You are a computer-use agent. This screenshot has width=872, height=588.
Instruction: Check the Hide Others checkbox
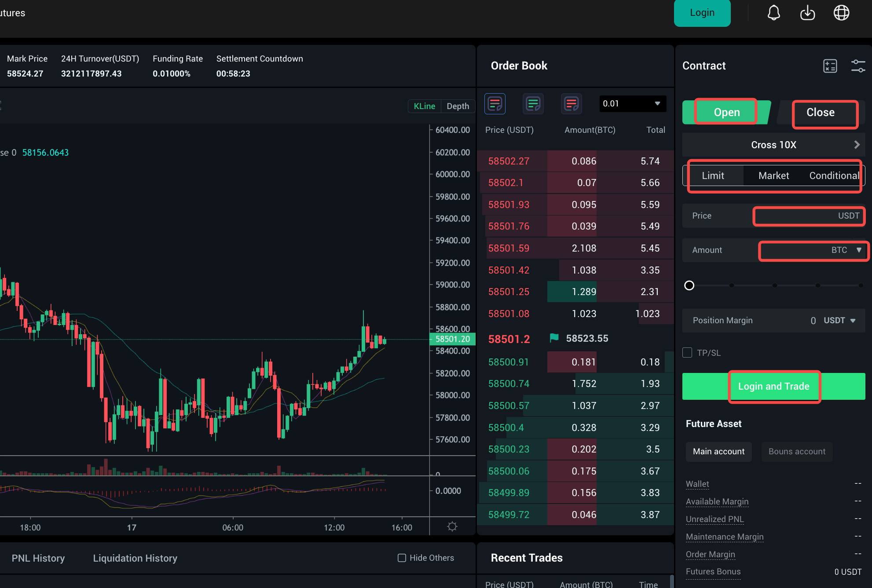tap(402, 558)
